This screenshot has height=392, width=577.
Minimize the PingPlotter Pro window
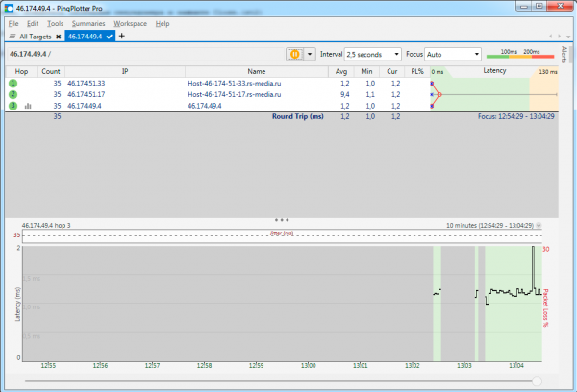[x=524, y=7]
